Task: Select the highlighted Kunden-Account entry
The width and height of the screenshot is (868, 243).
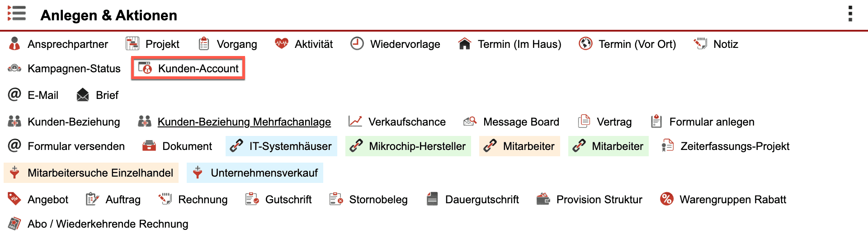Action: click(x=189, y=68)
